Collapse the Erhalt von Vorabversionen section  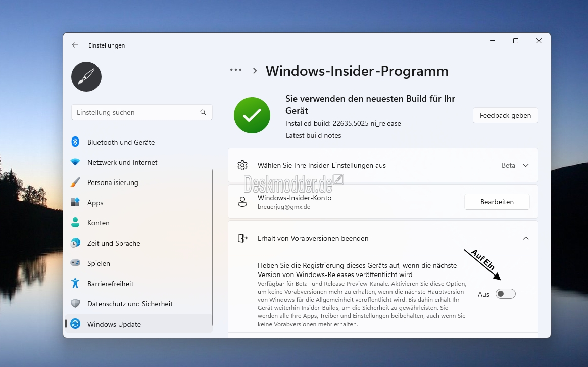tap(526, 238)
